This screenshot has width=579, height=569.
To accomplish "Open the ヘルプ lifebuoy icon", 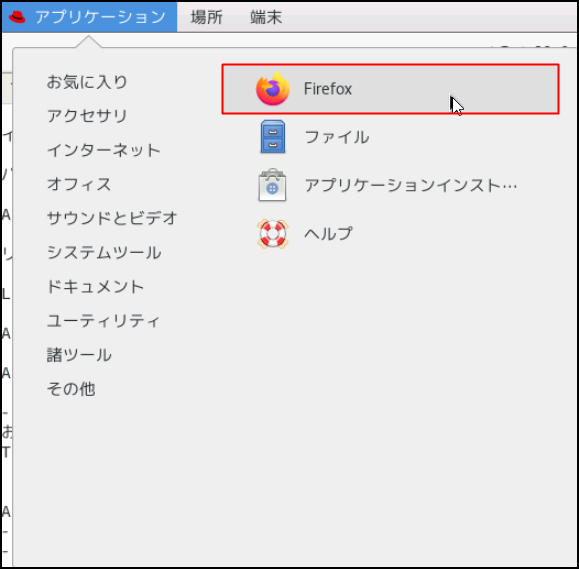I will 273,233.
